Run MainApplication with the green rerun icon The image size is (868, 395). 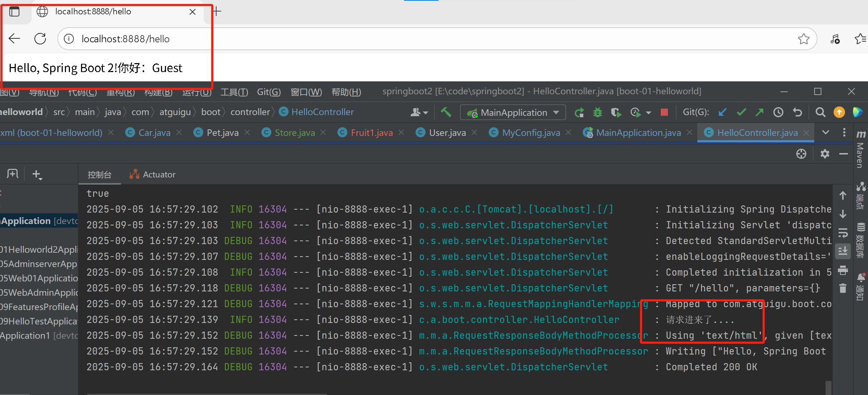pyautogui.click(x=580, y=112)
